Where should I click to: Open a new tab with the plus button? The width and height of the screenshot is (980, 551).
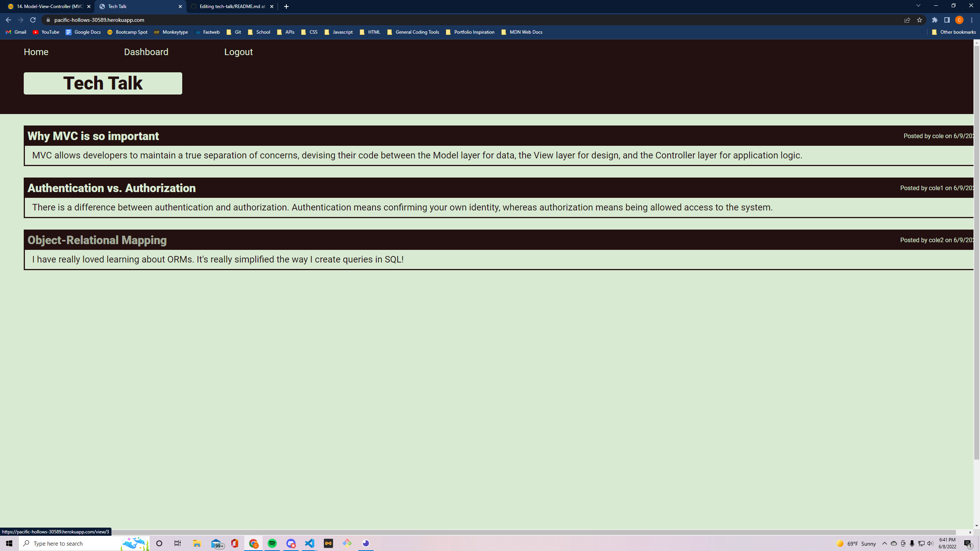286,7
